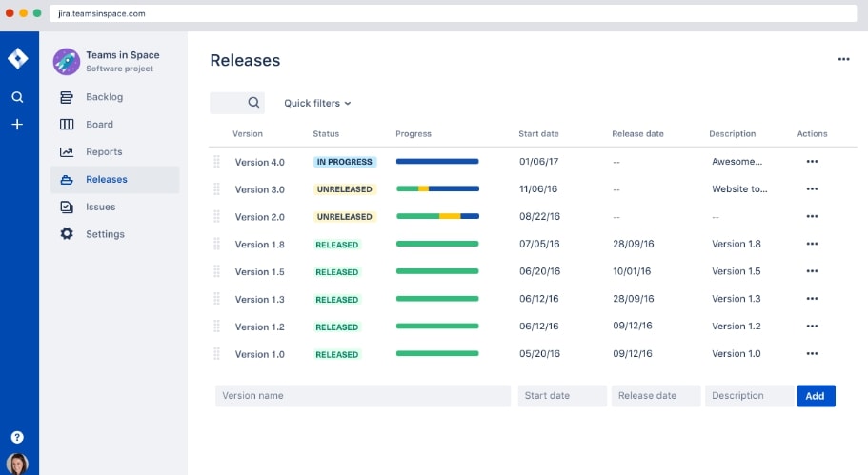Click the Jira diamond logo icon

18,58
